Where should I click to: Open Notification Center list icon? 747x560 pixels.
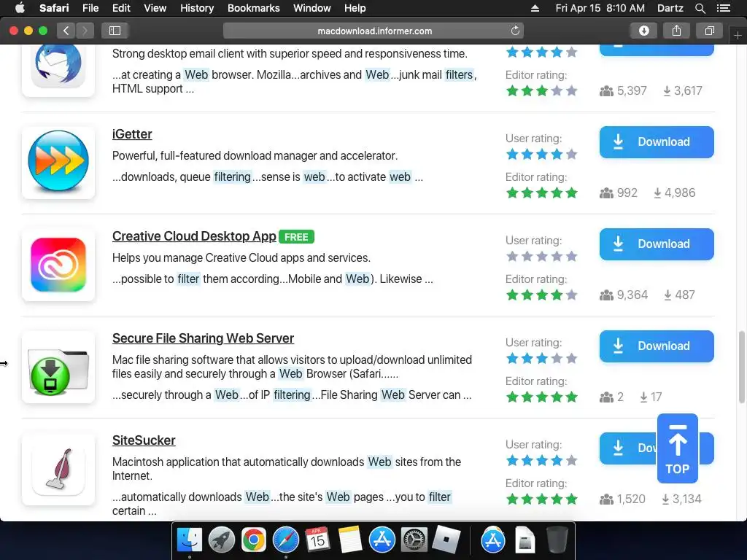pos(723,8)
